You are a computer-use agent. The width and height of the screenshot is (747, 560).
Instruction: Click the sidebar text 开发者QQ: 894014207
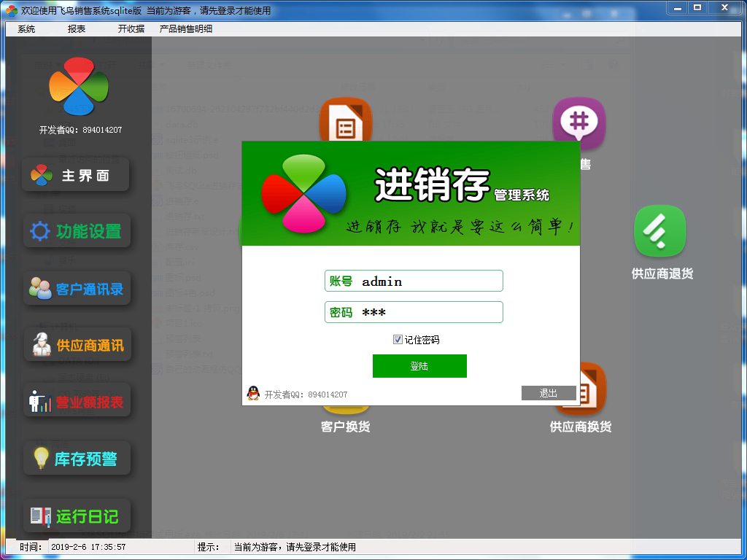tap(80, 130)
